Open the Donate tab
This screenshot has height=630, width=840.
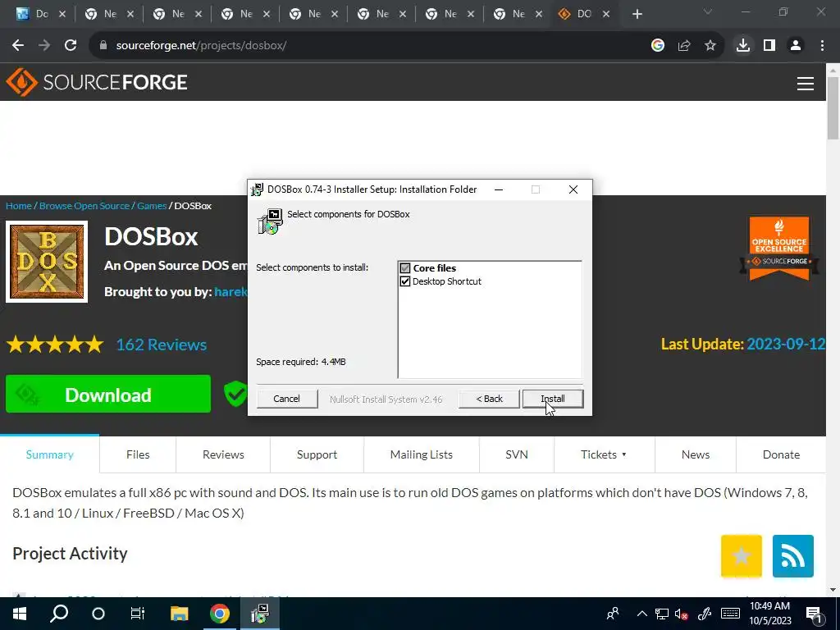pos(781,454)
